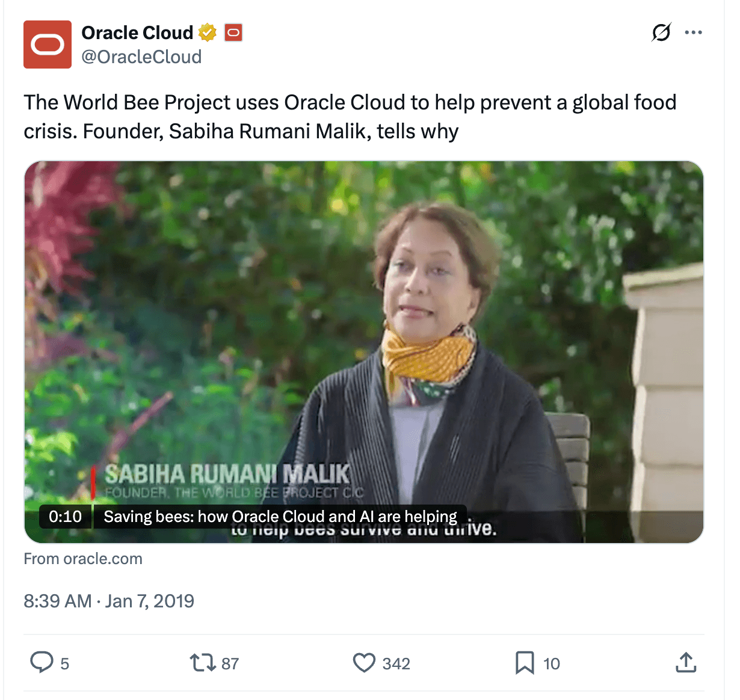
Task: Click the 87 reposts count
Action: [x=230, y=664]
